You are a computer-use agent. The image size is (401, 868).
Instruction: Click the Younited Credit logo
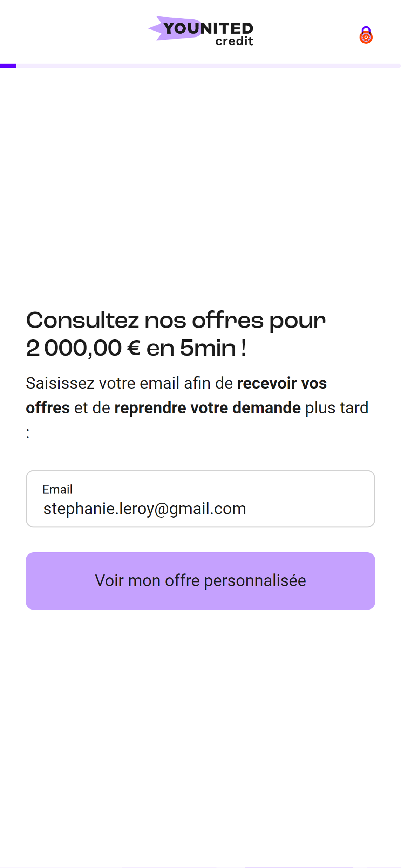click(x=200, y=31)
